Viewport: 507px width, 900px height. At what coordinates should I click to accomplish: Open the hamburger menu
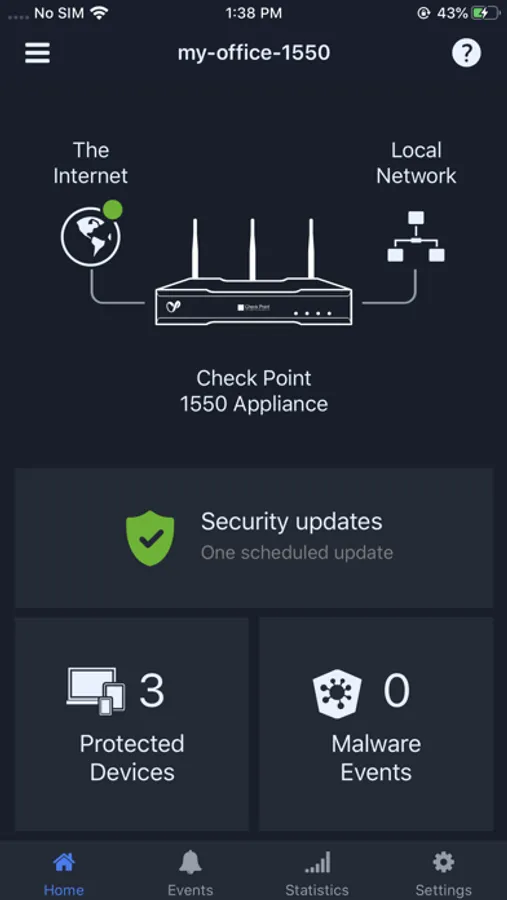37,53
